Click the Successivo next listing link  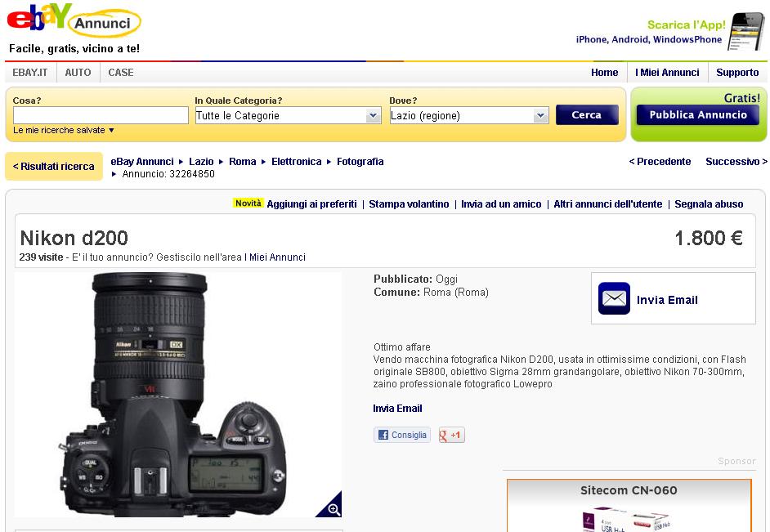[736, 162]
